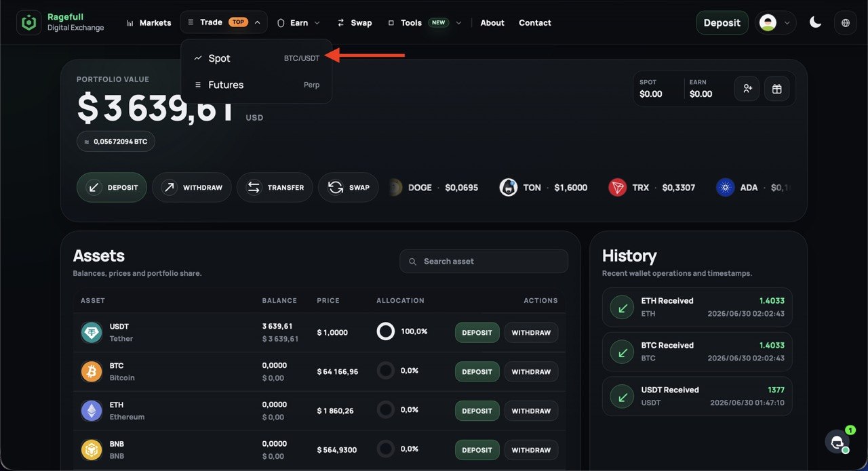868x471 pixels.
Task: Click the BTC Bitcoin coin icon
Action: click(92, 371)
